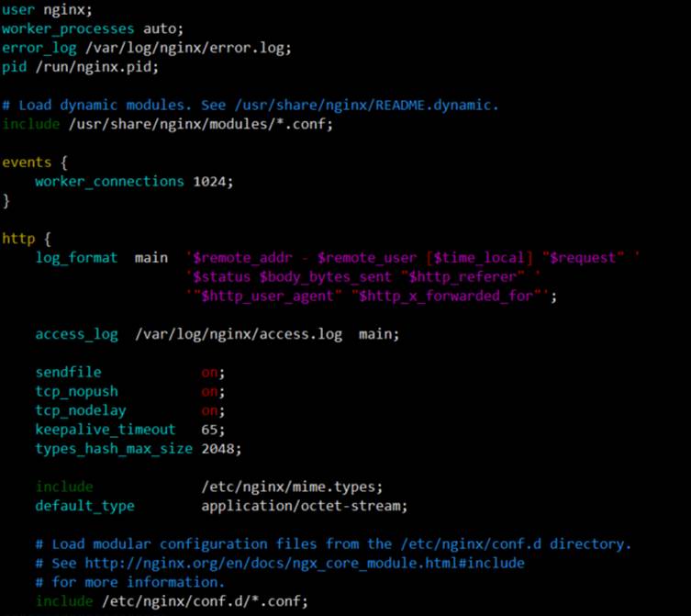Click the 'tcp_nodelay' directive
The width and height of the screenshot is (691, 616).
[x=81, y=410]
